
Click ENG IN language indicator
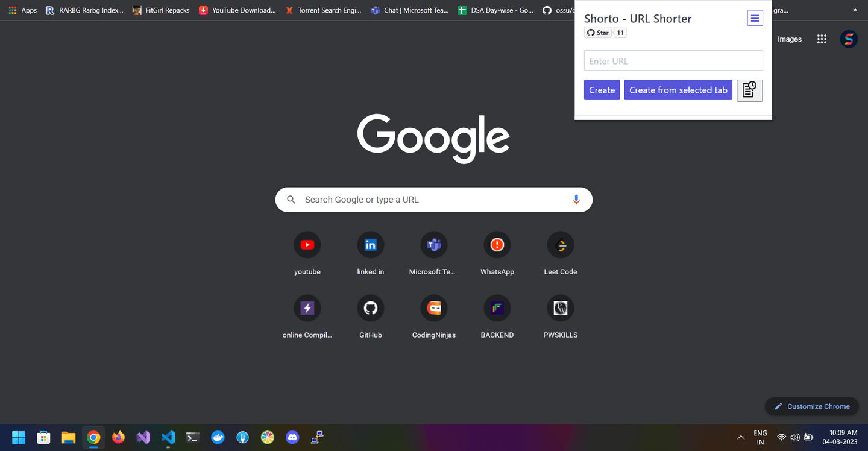pos(760,437)
